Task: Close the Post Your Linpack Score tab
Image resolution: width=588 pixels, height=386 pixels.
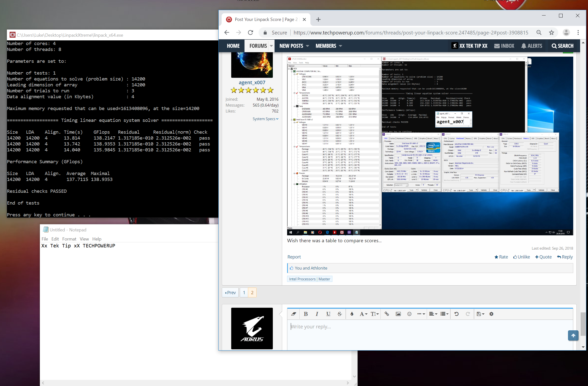Action: pyautogui.click(x=304, y=19)
